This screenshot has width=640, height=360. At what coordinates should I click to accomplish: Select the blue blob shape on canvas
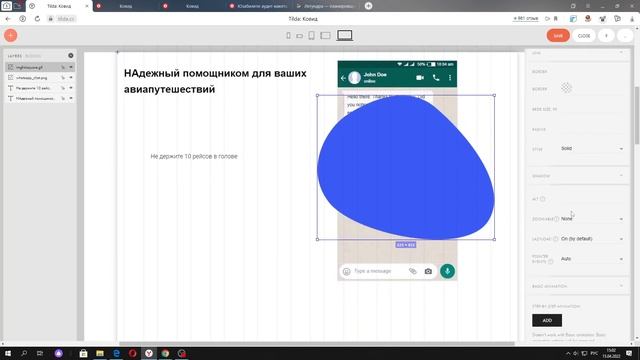(406, 167)
